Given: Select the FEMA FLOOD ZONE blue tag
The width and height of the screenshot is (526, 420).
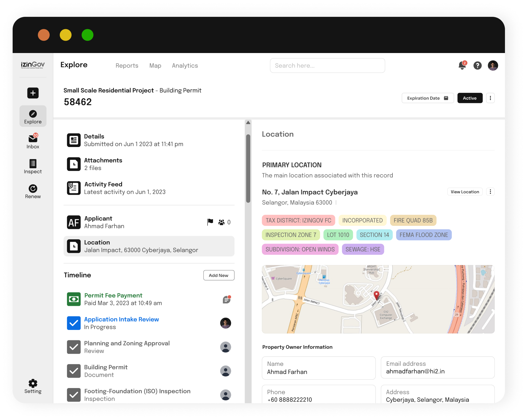Looking at the screenshot, I should tap(424, 235).
